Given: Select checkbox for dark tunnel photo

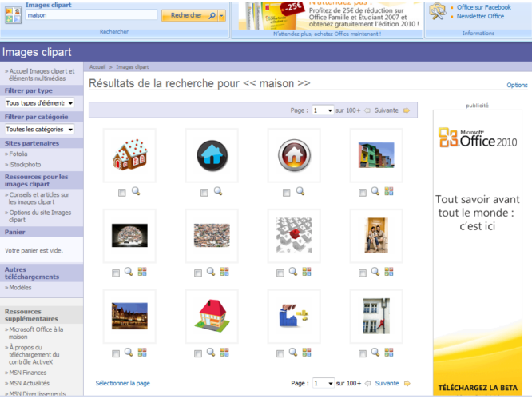Looking at the screenshot, I should pyautogui.click(x=116, y=273).
